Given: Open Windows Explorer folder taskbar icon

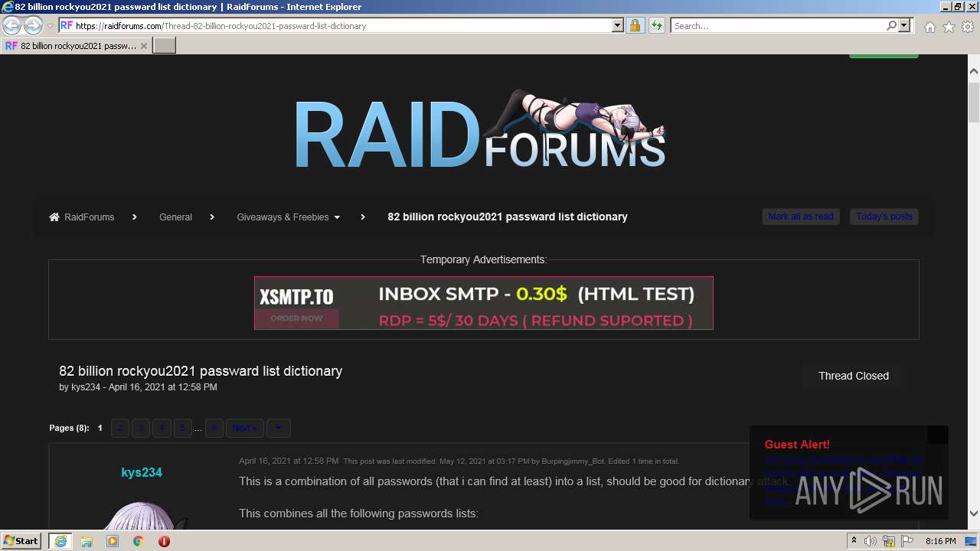Looking at the screenshot, I should (x=87, y=541).
